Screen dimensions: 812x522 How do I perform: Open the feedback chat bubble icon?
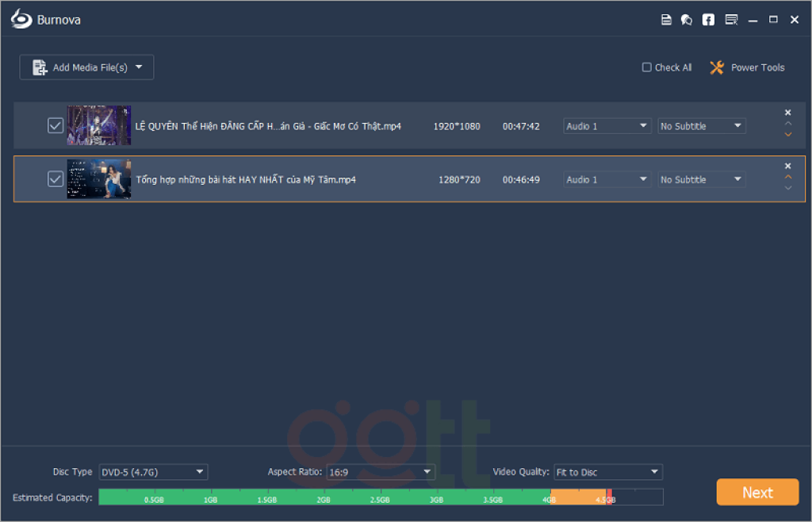[687, 20]
